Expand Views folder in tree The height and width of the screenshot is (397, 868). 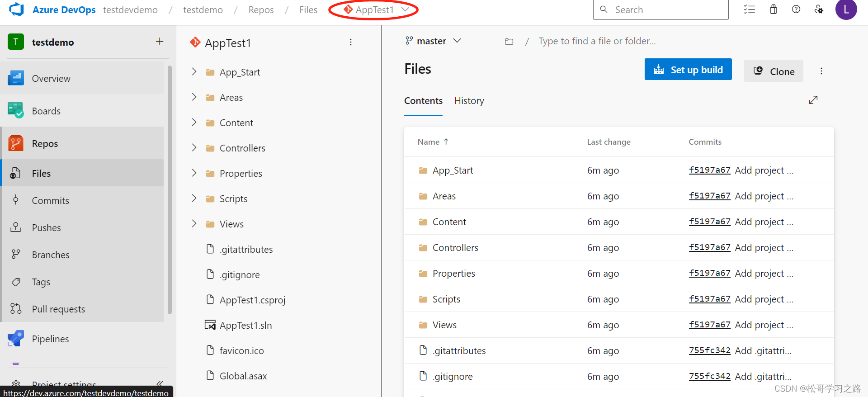[194, 223]
